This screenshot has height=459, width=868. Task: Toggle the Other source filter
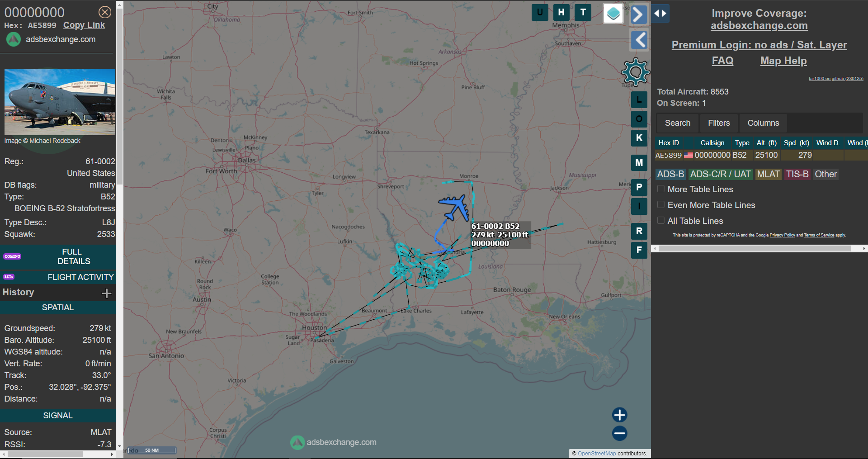pos(826,174)
